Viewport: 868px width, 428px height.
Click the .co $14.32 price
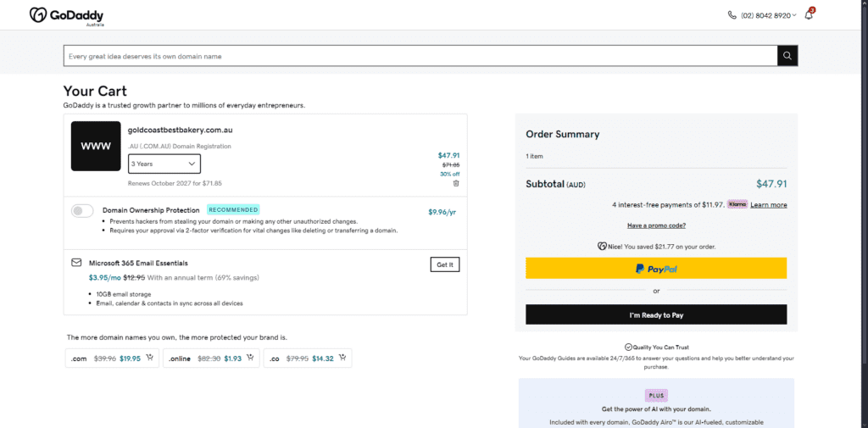point(323,359)
